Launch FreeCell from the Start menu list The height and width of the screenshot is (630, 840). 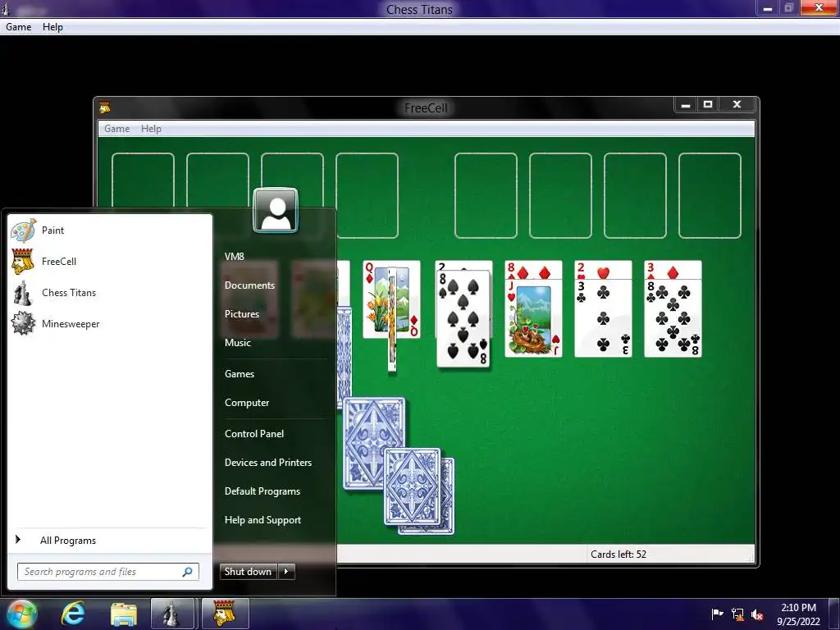110,262
